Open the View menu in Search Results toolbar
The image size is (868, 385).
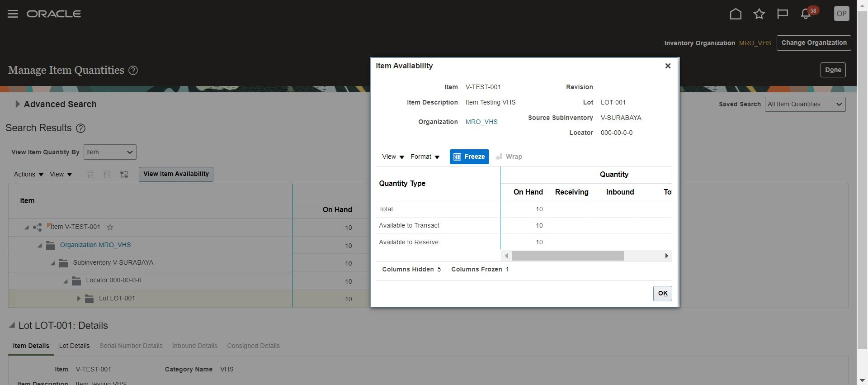tap(61, 175)
